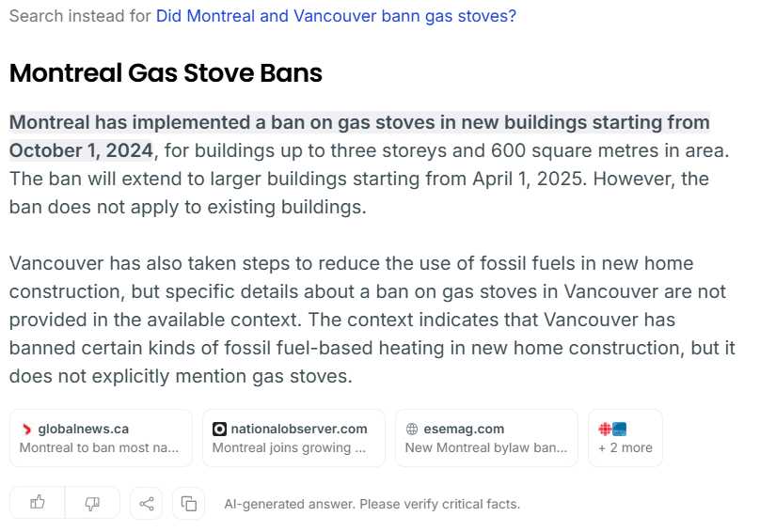Viewport: 760px width, 532px height.
Task: Open the search for 'bann gas stoves' link
Action: pos(336,16)
